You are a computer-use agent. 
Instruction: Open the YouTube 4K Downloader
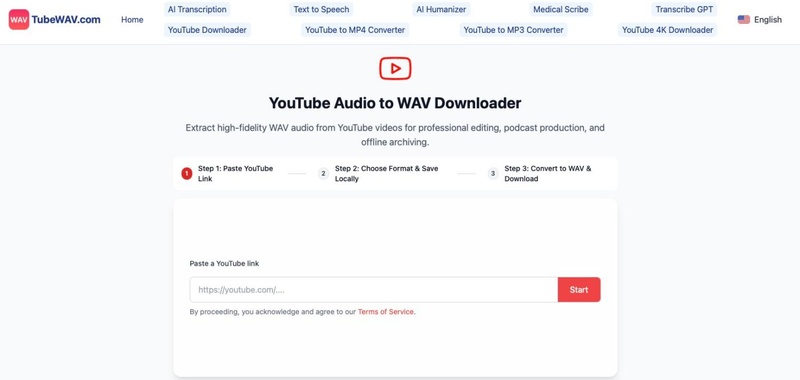[667, 30]
